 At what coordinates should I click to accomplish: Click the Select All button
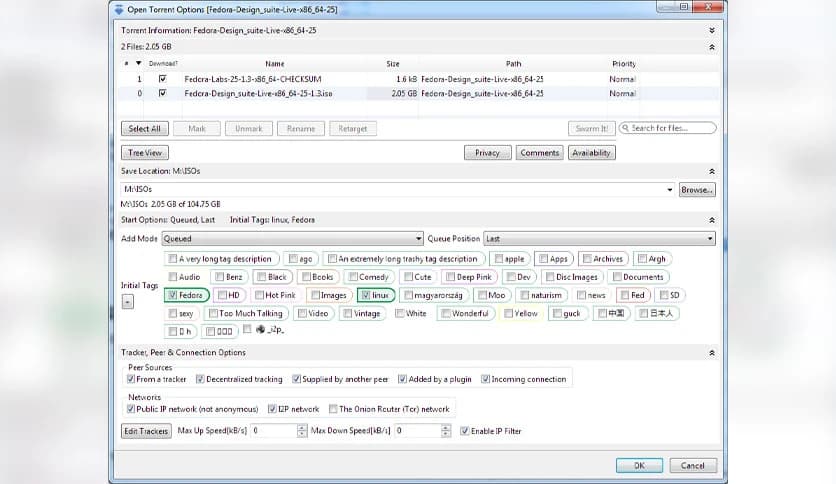[x=144, y=128]
